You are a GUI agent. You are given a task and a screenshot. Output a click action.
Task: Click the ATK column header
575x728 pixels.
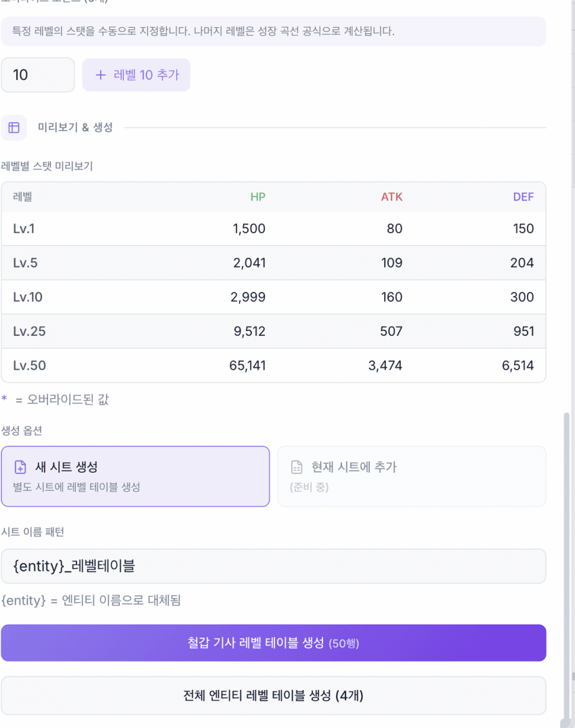pos(391,197)
